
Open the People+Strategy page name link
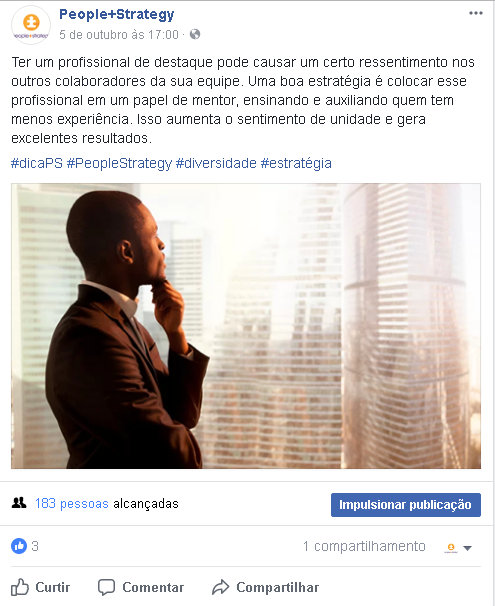tap(117, 15)
